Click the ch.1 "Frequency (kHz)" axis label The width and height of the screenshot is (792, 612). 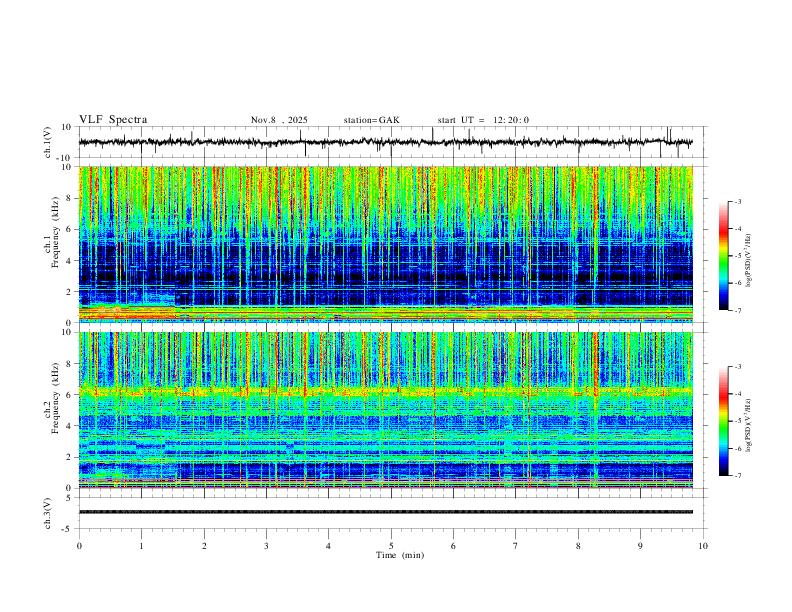pyautogui.click(x=55, y=232)
